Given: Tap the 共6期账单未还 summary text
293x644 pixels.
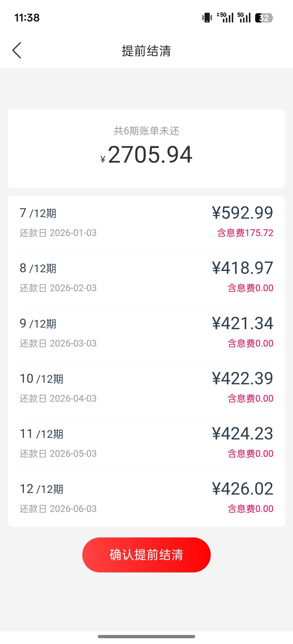Looking at the screenshot, I should (147, 131).
